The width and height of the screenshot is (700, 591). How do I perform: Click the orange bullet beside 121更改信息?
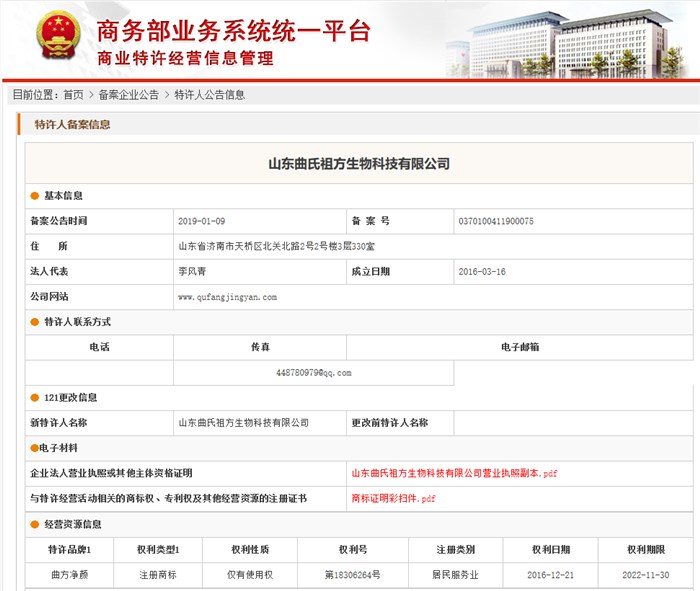[35, 398]
